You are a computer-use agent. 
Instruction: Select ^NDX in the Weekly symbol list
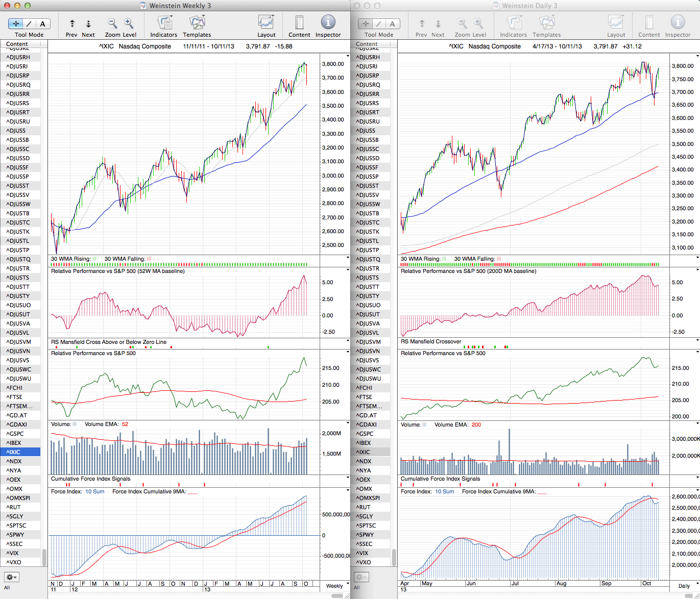point(20,461)
